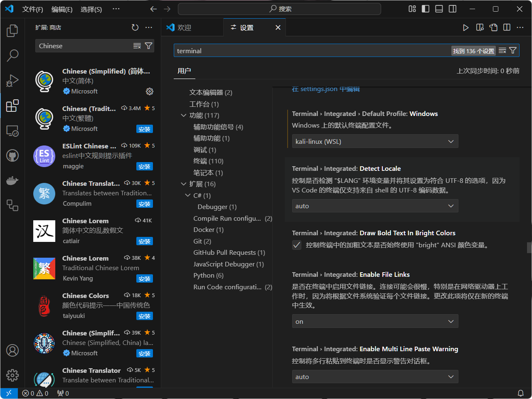Open the Accounts icon in activity bar
532x399 pixels.
coord(12,350)
